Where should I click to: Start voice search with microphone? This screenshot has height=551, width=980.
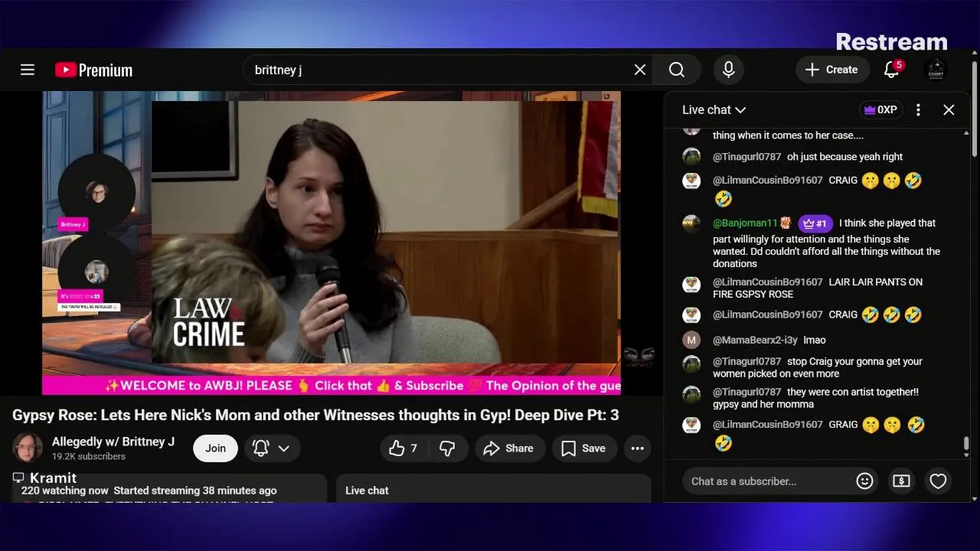tap(729, 70)
